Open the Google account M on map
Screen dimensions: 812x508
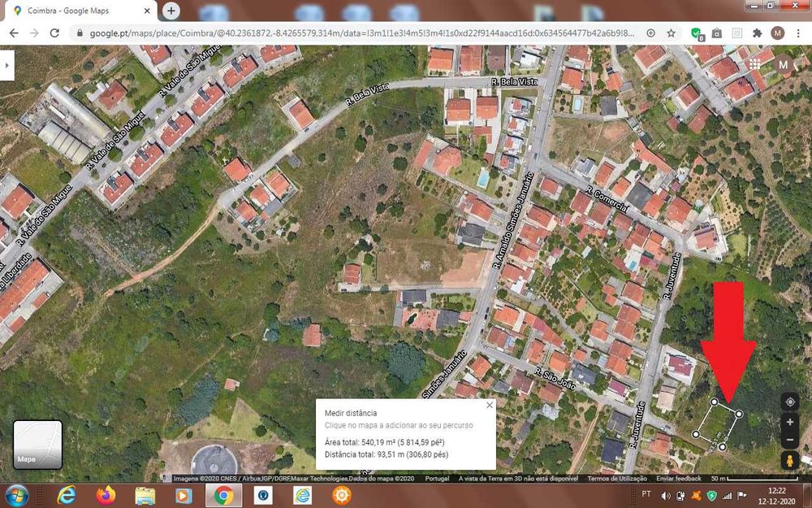[783, 65]
